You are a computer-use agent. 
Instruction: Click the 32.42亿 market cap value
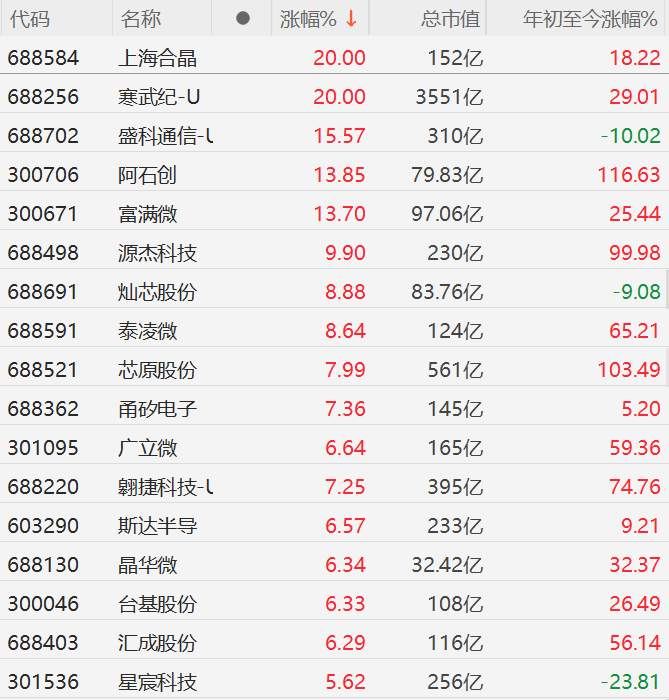click(447, 565)
